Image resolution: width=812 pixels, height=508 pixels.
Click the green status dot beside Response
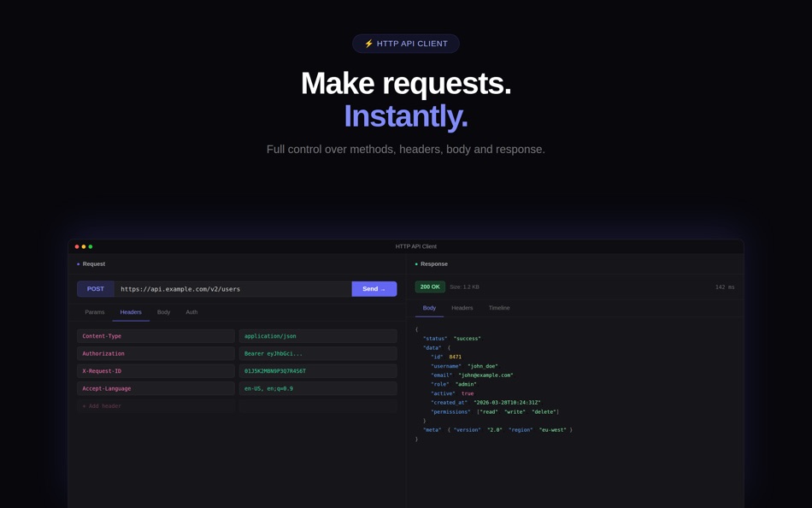pos(416,263)
